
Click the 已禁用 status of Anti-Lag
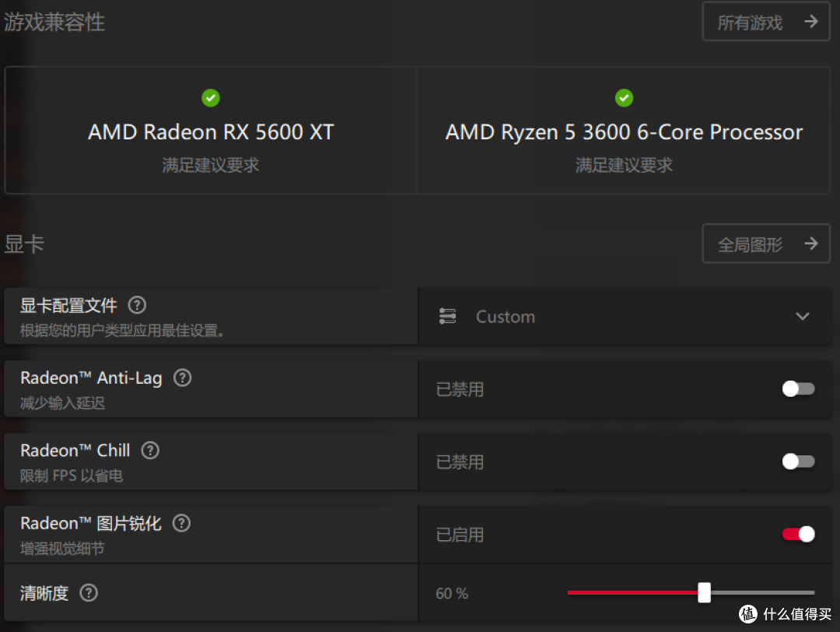[x=460, y=389]
